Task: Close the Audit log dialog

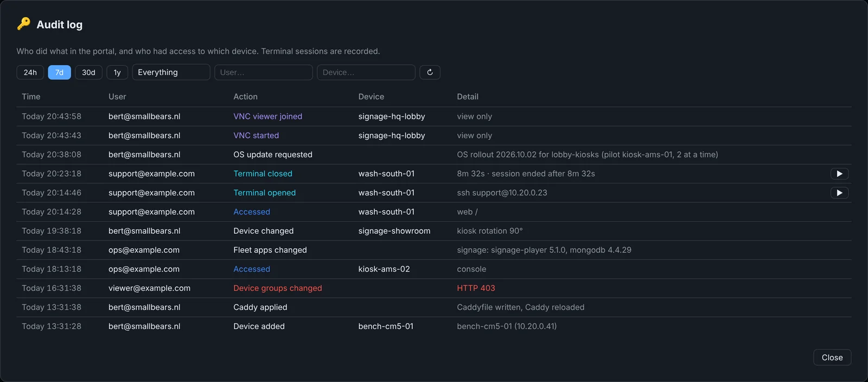Action: (x=832, y=358)
